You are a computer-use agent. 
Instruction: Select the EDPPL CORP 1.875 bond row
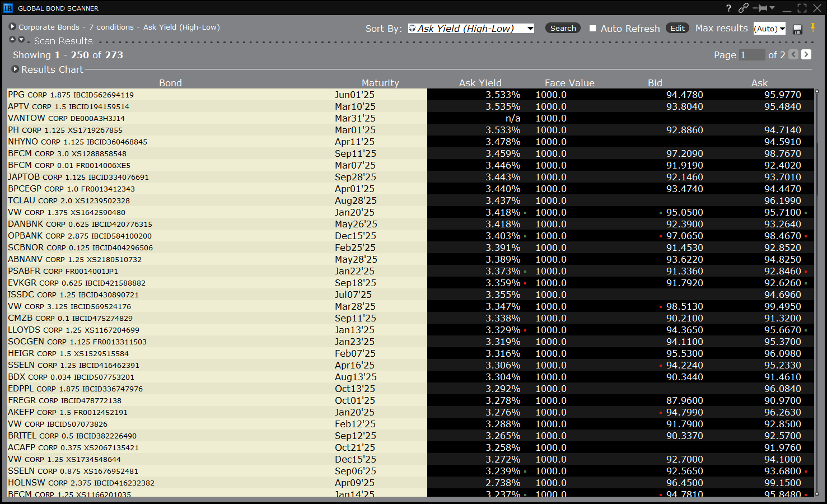pos(410,389)
